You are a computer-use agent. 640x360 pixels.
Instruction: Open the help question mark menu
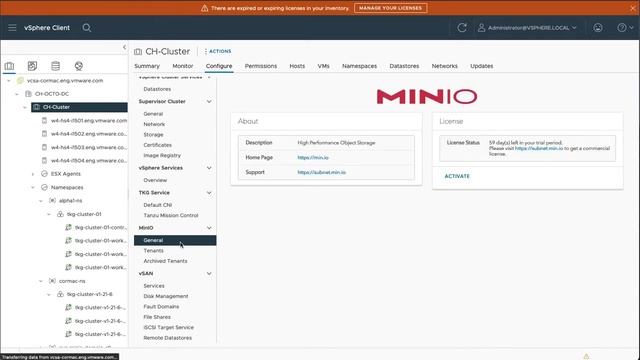click(625, 28)
